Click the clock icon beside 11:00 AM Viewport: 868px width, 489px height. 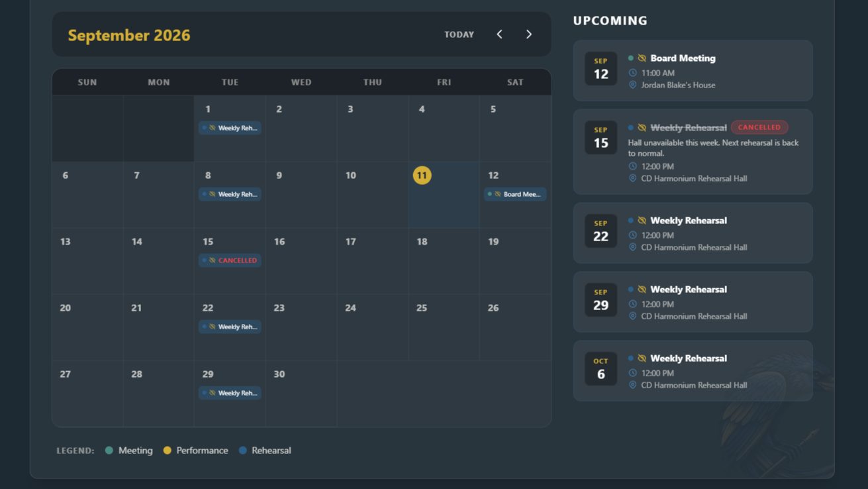tap(632, 73)
